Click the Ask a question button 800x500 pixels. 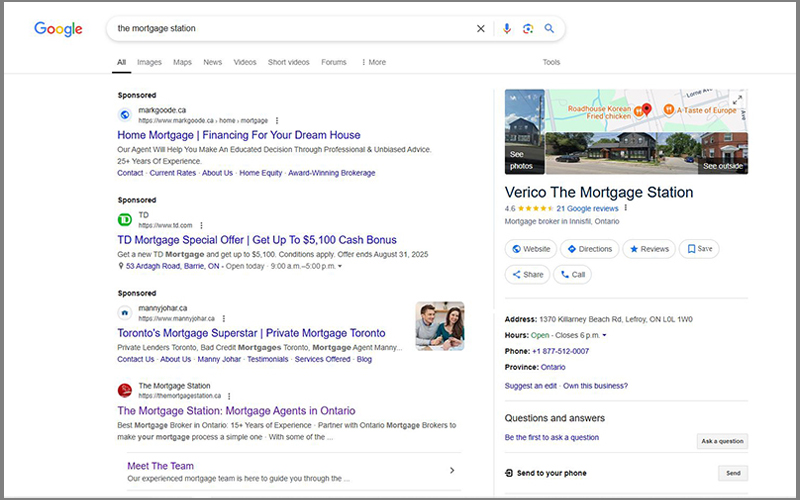tap(722, 441)
